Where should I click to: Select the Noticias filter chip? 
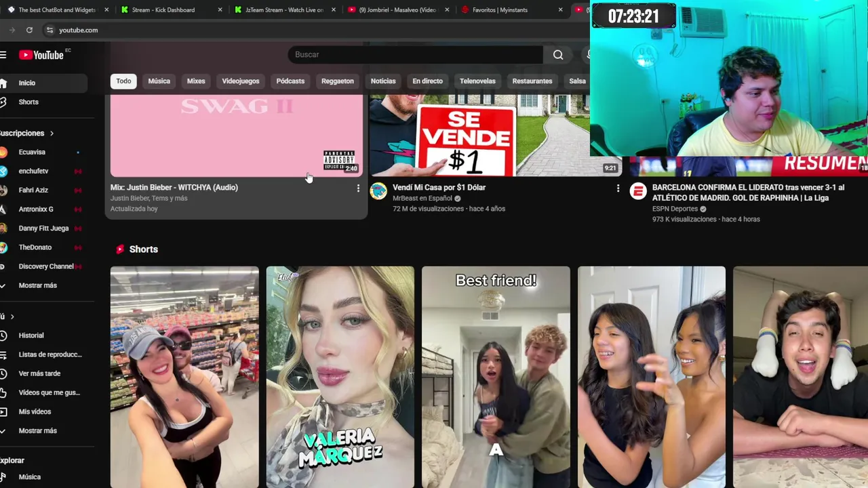click(383, 81)
